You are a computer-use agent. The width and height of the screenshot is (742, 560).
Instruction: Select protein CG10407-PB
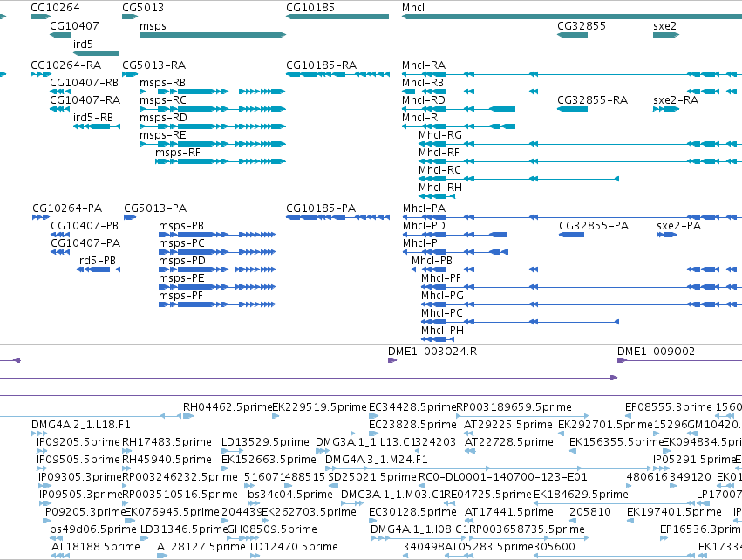(60, 235)
